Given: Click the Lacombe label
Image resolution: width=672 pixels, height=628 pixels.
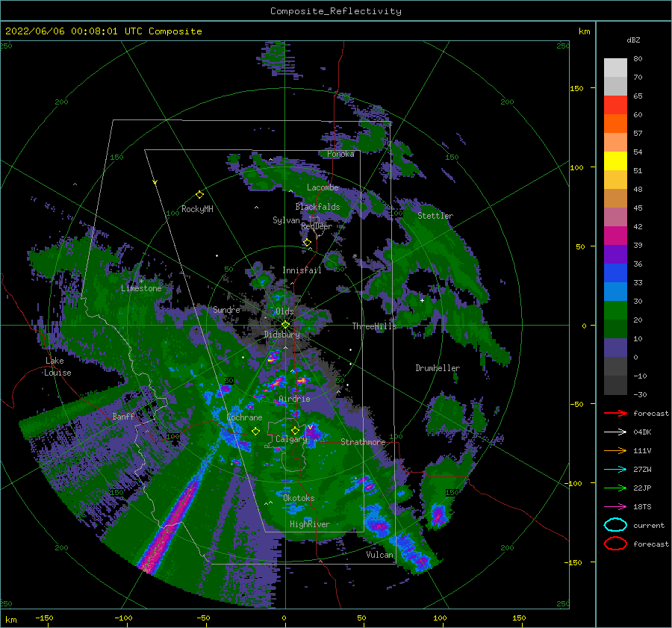Looking at the screenshot, I should pyautogui.click(x=323, y=187).
